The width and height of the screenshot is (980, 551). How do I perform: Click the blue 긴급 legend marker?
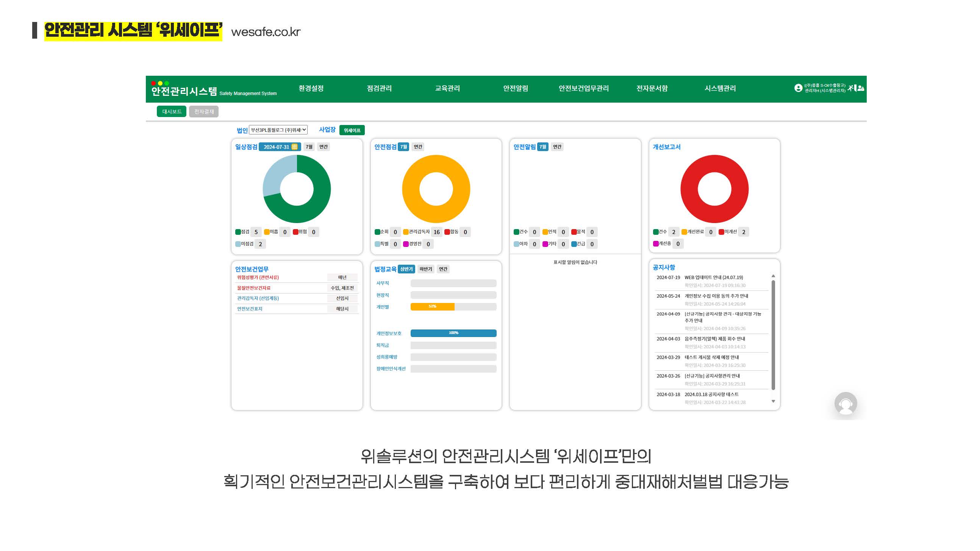point(574,244)
